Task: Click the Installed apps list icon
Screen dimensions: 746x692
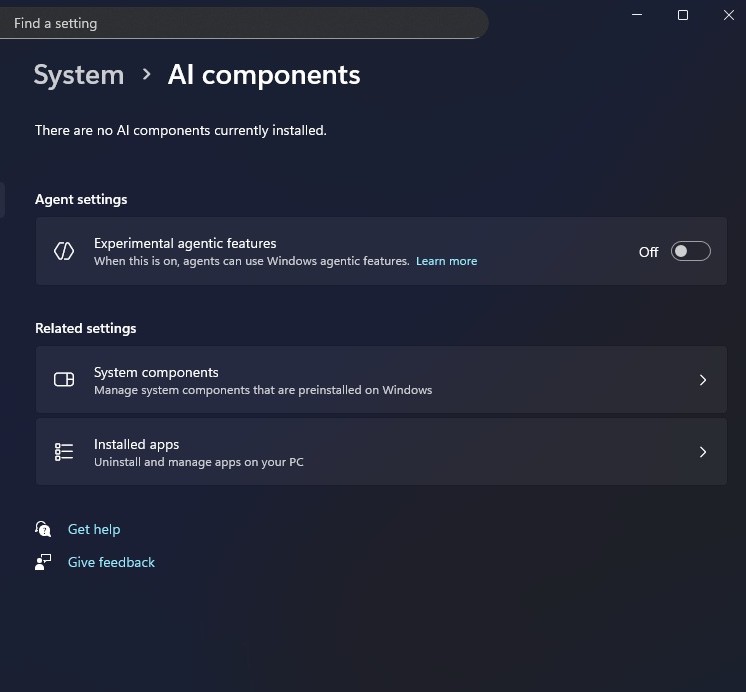Action: 64,452
